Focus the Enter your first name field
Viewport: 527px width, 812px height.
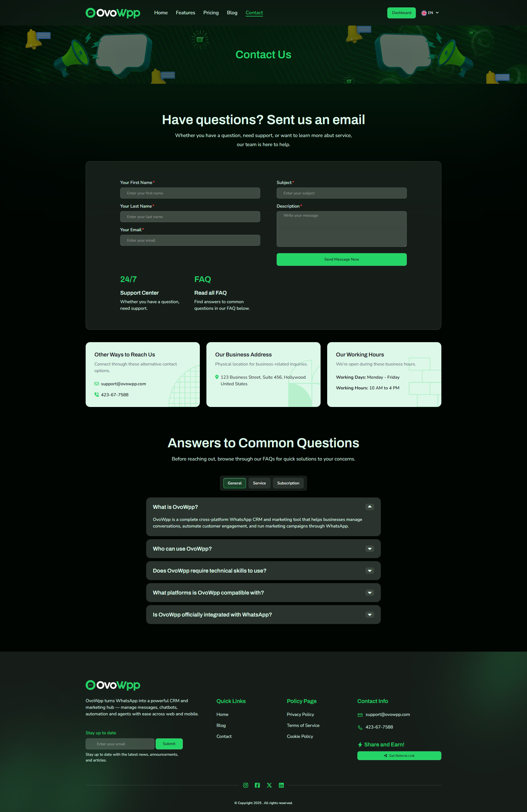(190, 193)
